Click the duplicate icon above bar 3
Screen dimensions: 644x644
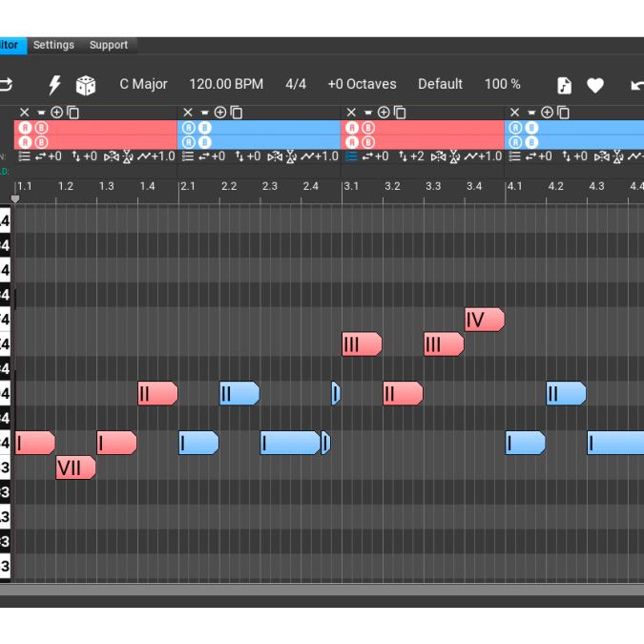400,113
